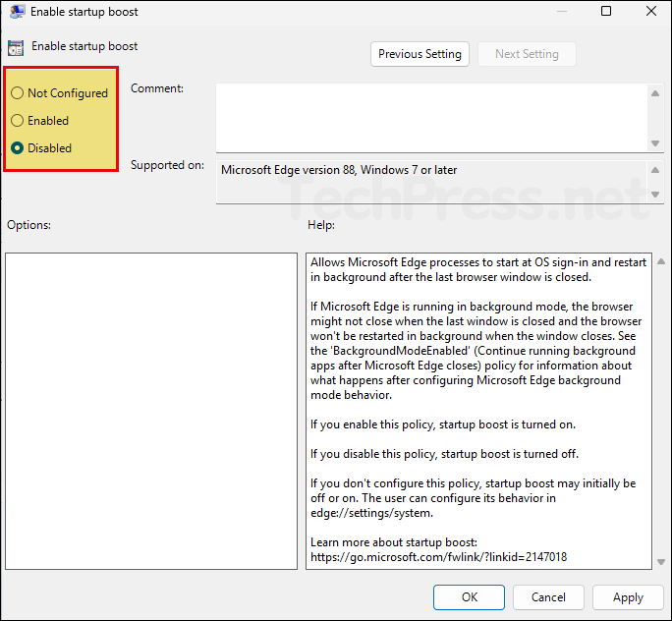
Task: Click the 'Microsoft Edge version 88' supported text
Action: (x=339, y=170)
